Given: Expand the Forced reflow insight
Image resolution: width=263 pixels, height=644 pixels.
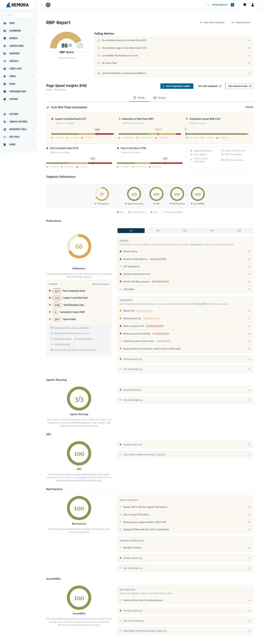Looking at the screenshot, I should point(185,251).
